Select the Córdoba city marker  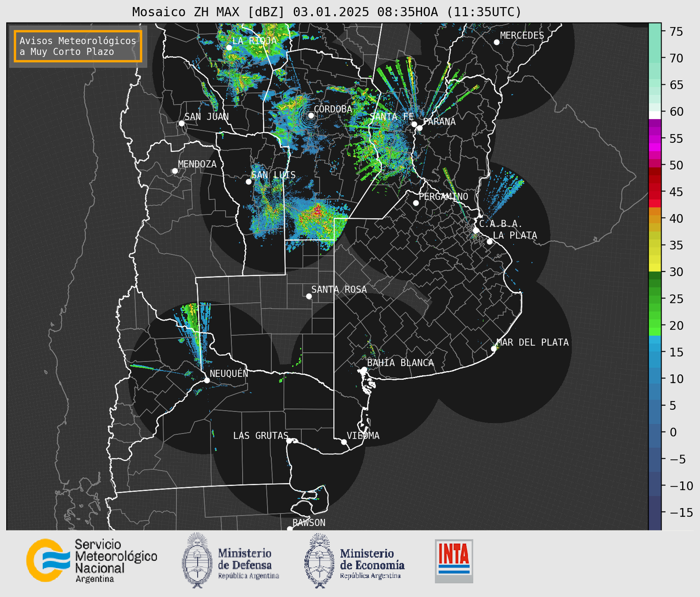[311, 115]
